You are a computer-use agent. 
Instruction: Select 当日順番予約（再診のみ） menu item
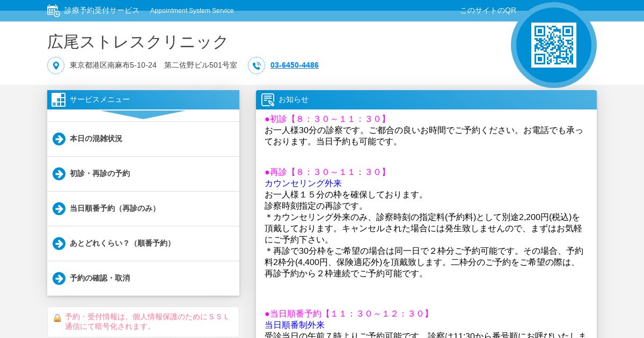point(143,209)
